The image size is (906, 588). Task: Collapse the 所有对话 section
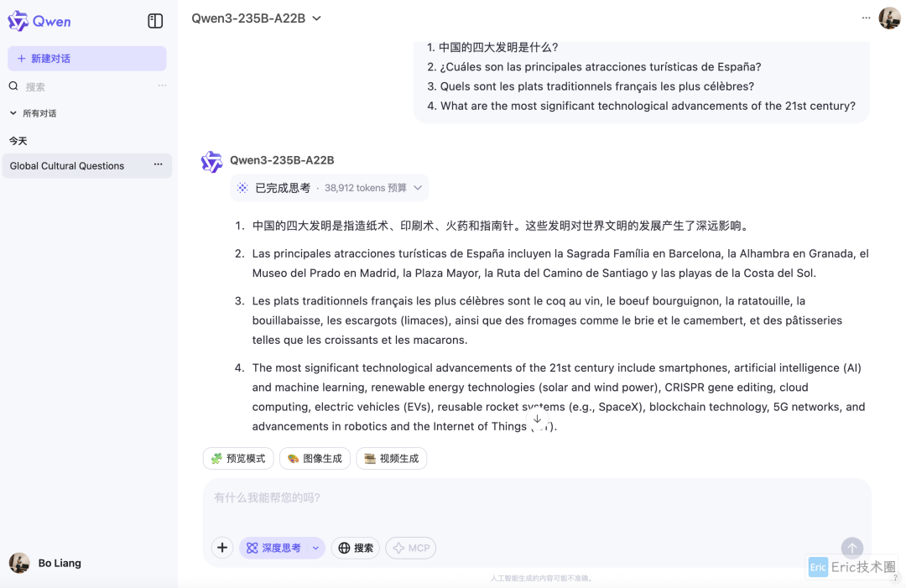pos(34,113)
